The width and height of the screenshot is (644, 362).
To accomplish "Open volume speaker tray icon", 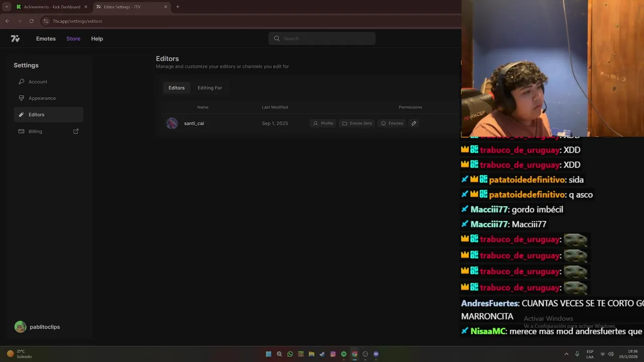I will point(611,354).
